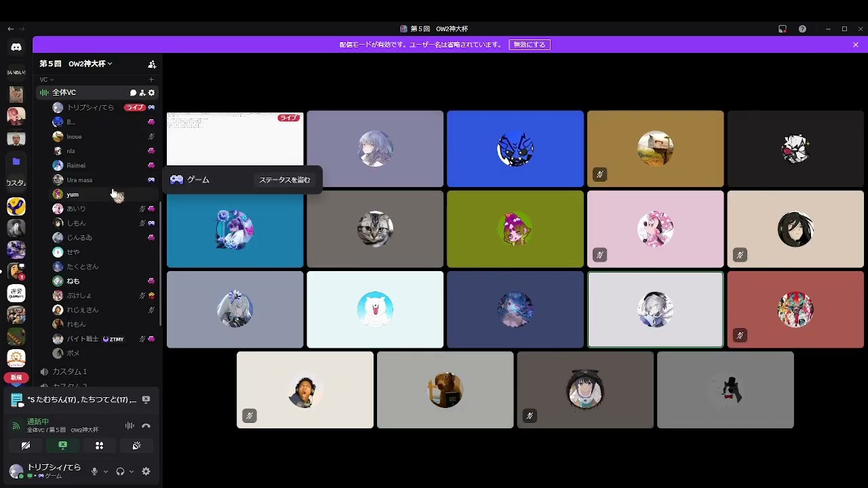Select user しもん in voice channel list

tap(104, 223)
